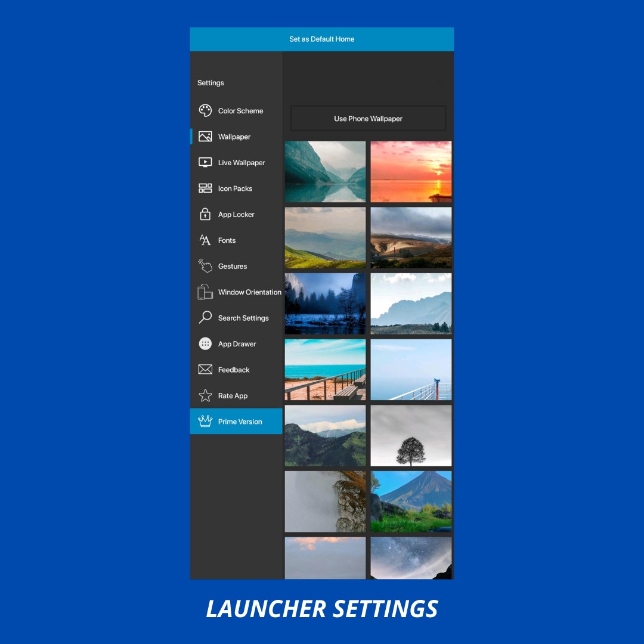Open Live Wallpaper via its play-screen icon
Screen dimensions: 644x644
(205, 162)
